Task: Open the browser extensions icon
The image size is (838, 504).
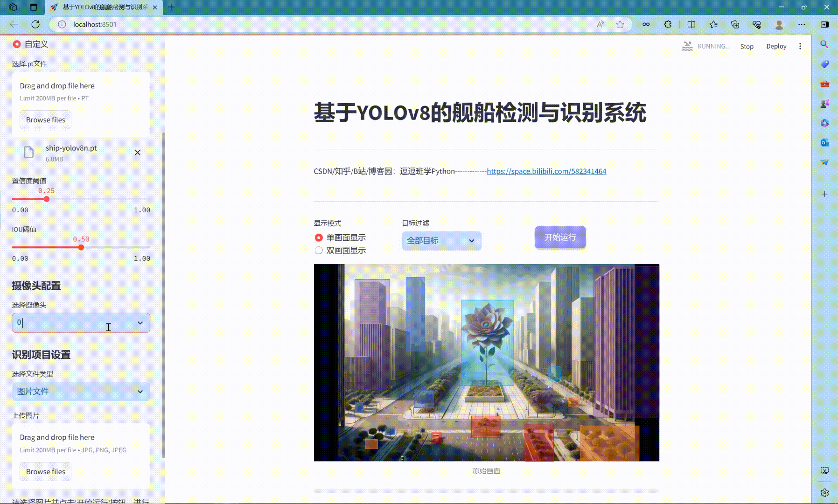Action: (667, 24)
